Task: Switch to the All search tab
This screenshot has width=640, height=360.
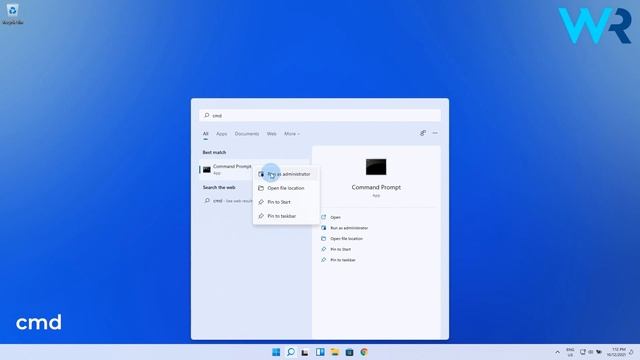Action: (206, 134)
